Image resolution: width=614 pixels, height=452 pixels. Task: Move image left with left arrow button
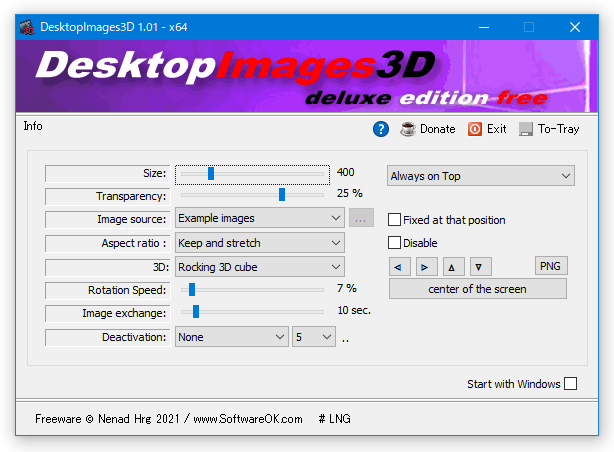(399, 267)
